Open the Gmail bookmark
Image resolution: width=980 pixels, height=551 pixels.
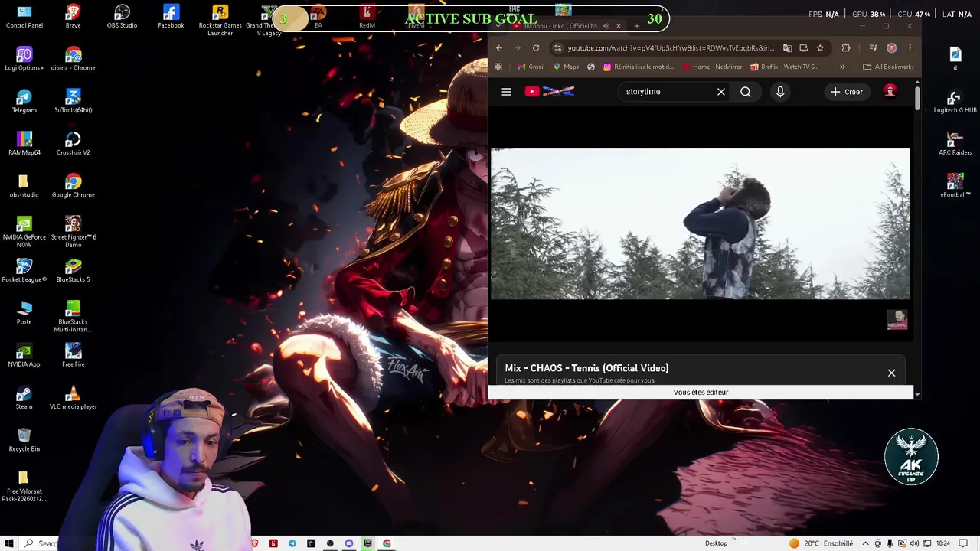(531, 67)
